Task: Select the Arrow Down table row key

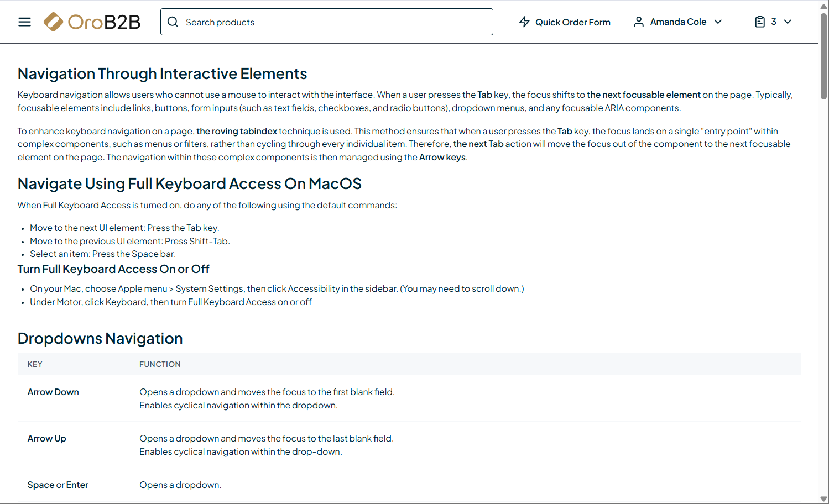Action: [x=53, y=392]
